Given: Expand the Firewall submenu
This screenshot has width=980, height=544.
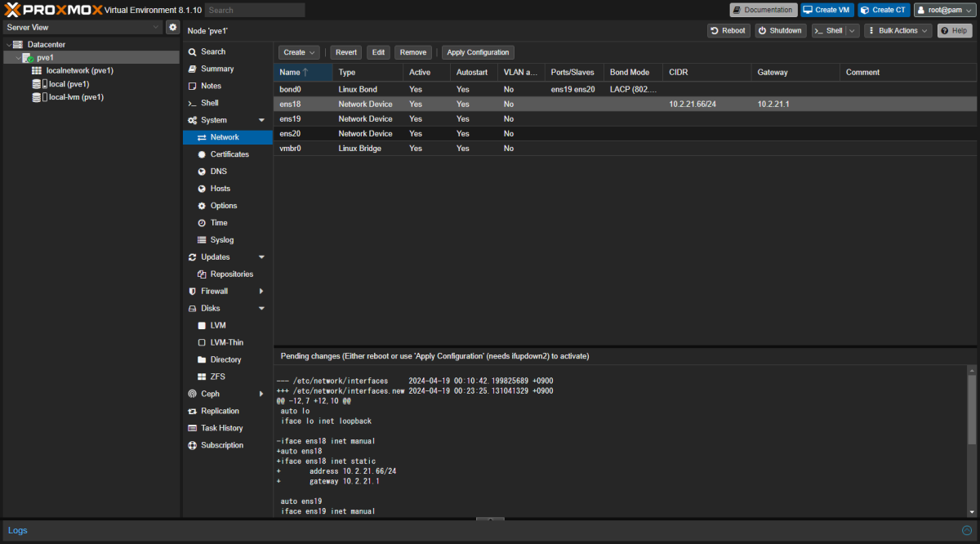Looking at the screenshot, I should click(261, 292).
